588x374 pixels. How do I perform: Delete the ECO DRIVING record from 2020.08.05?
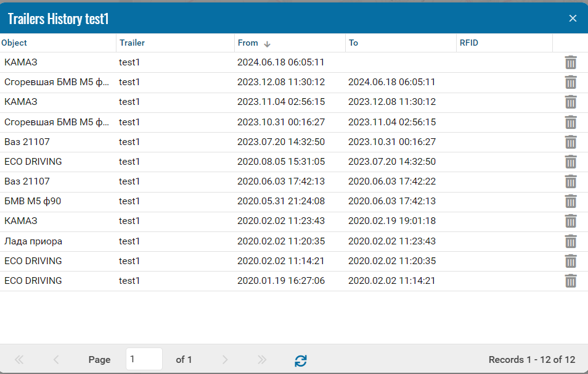pos(571,162)
